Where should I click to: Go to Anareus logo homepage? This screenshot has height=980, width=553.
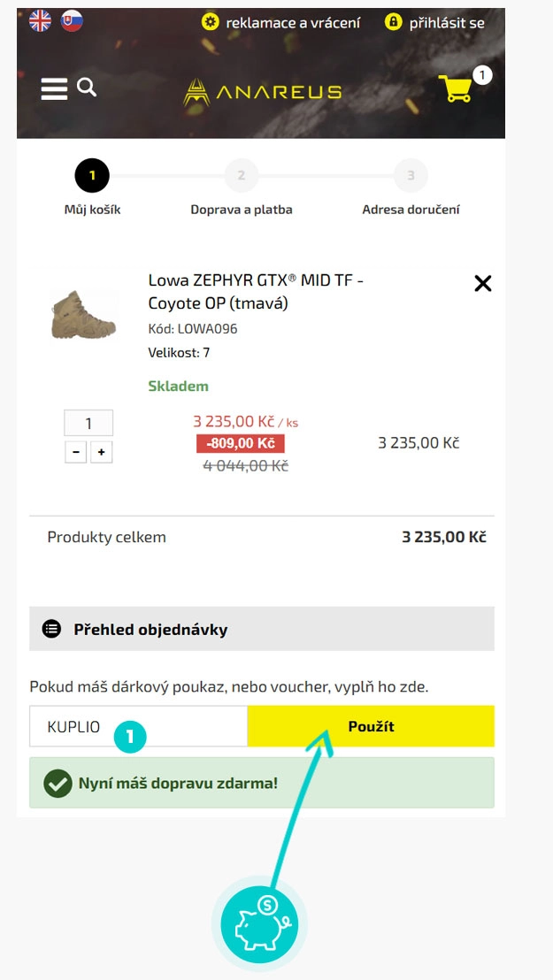point(262,92)
